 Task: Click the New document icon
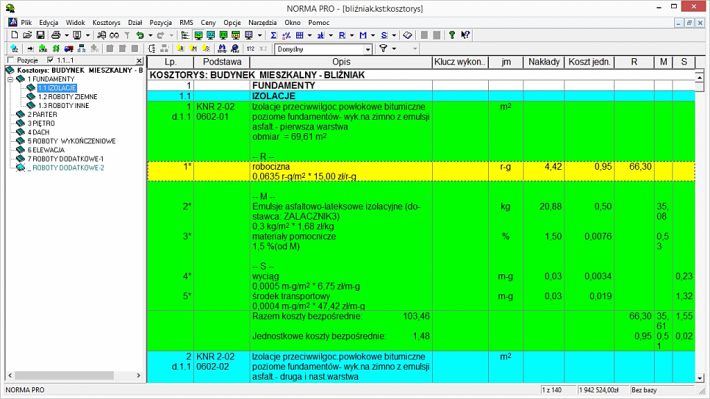[x=14, y=35]
